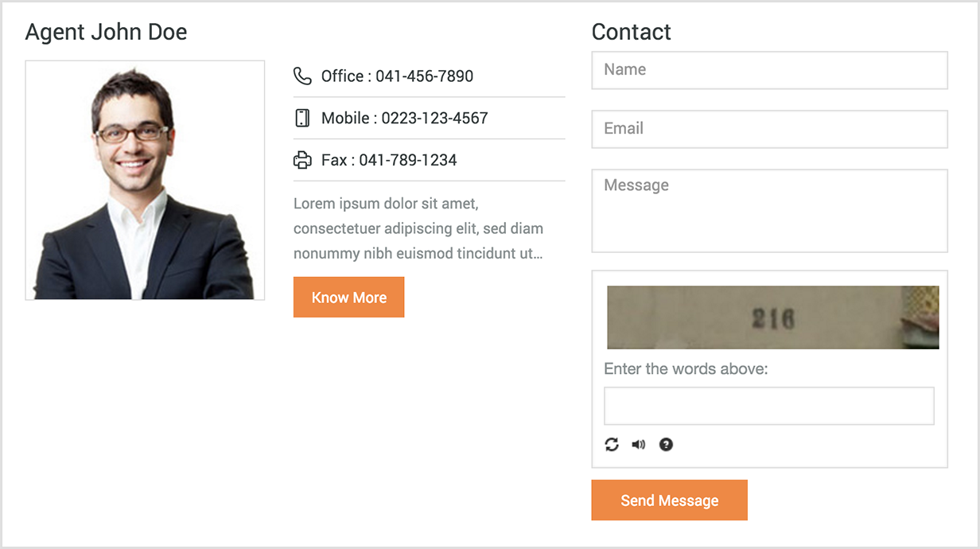Click agent John Doe's photo

[145, 181]
